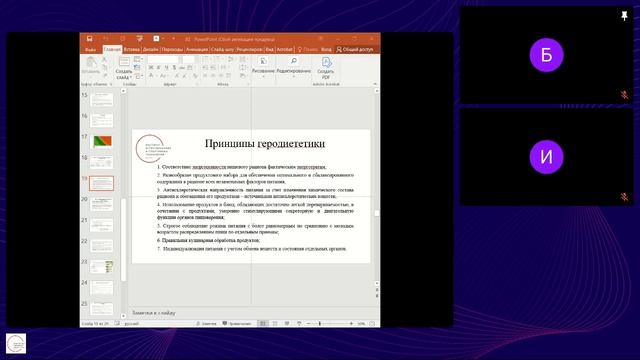Collapse the ribbon with the corner arrow
This screenshot has height=360, width=640.
click(375, 84)
